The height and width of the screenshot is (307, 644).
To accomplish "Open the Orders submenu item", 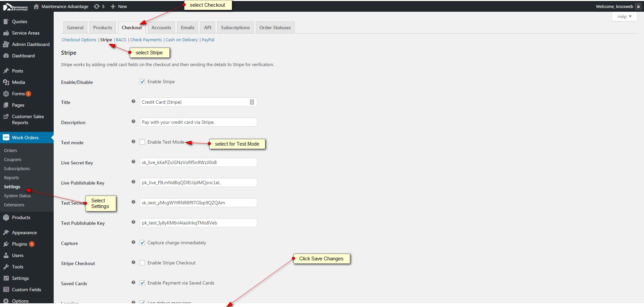I will coord(10,150).
